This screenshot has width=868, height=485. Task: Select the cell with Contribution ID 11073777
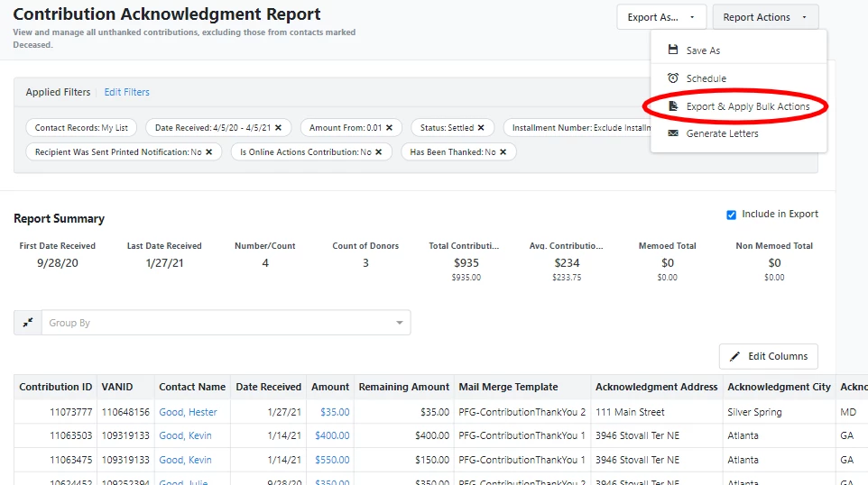click(x=55, y=412)
